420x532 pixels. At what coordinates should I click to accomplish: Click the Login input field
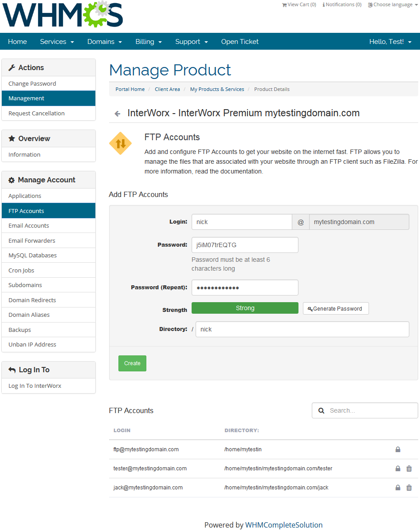pos(242,222)
